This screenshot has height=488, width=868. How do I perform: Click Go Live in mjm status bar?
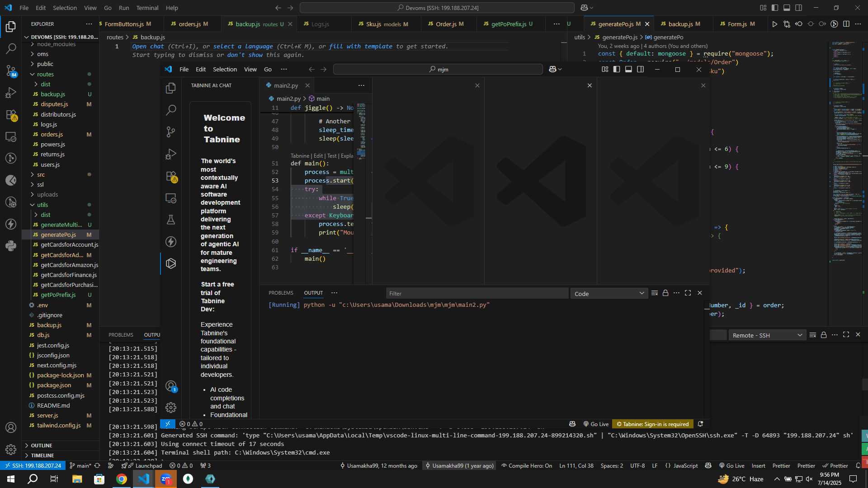(595, 424)
